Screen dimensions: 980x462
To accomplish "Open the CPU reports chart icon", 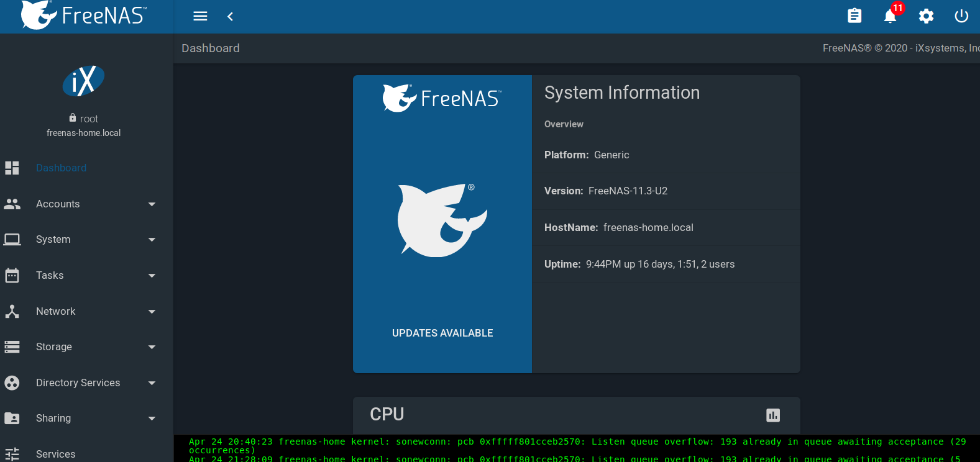I will [x=773, y=415].
